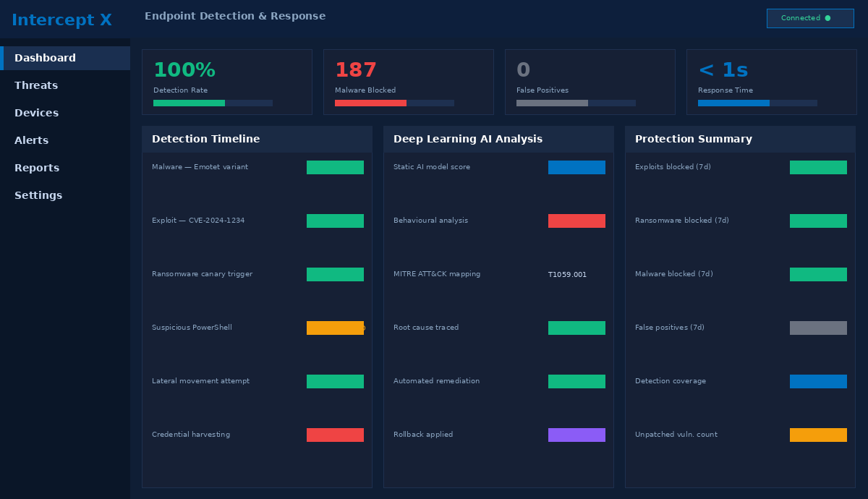Click green badge for Automated remediation
This screenshot has height=499, width=868.
click(576, 381)
